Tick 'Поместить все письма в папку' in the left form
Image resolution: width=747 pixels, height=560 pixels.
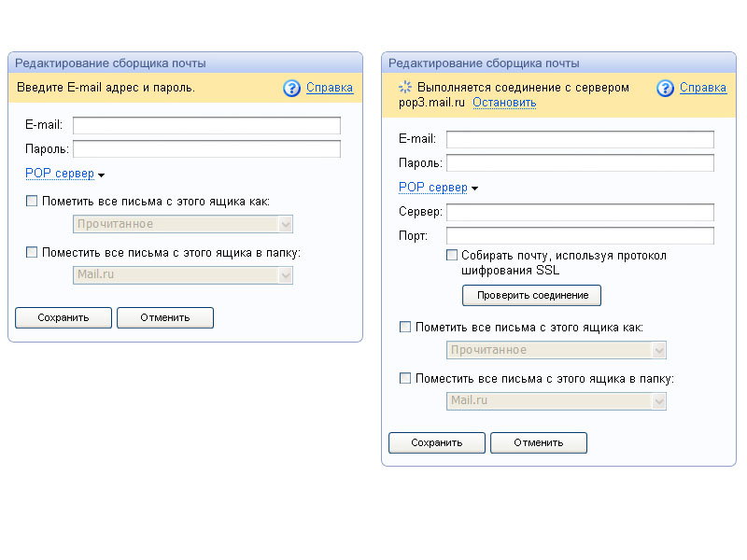pos(33,252)
